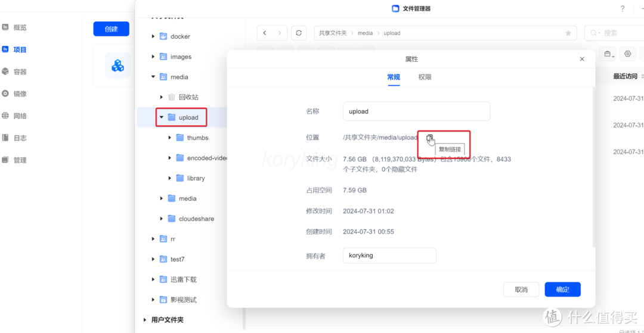Screen dimensions: 644x333
Task: Click the 创建 button
Action: [111, 29]
